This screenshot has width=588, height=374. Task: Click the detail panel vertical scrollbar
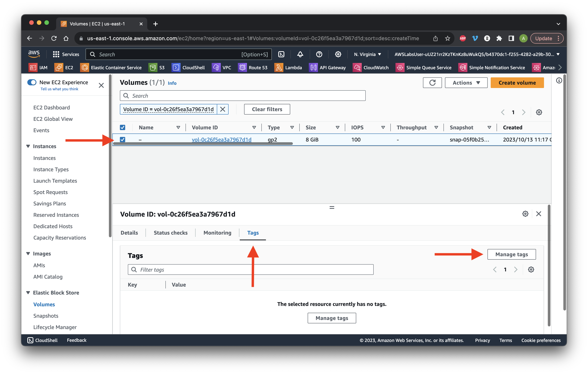pos(549,265)
